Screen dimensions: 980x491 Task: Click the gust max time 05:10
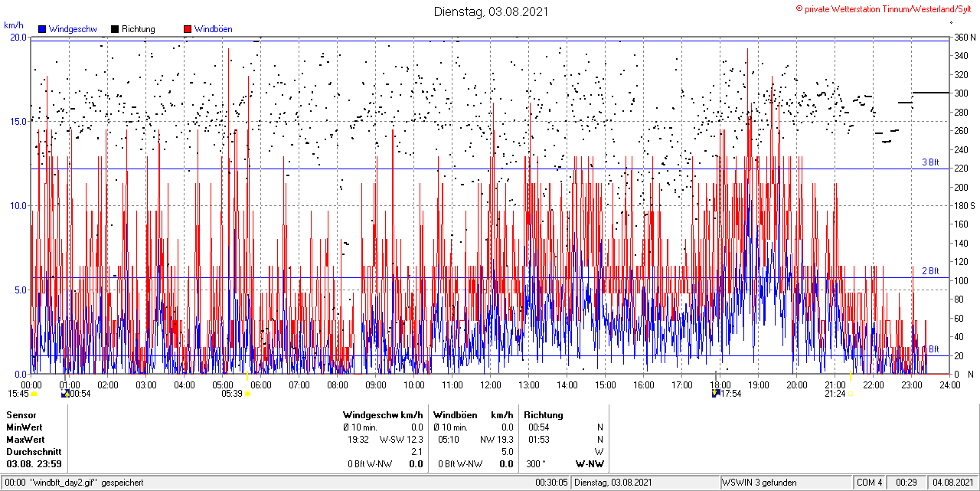[x=449, y=440]
